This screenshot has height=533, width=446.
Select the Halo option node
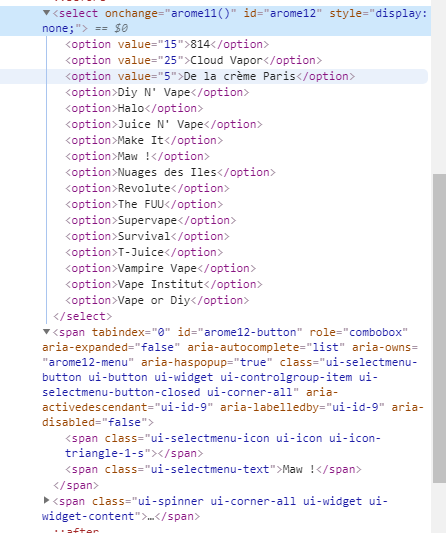(134, 108)
